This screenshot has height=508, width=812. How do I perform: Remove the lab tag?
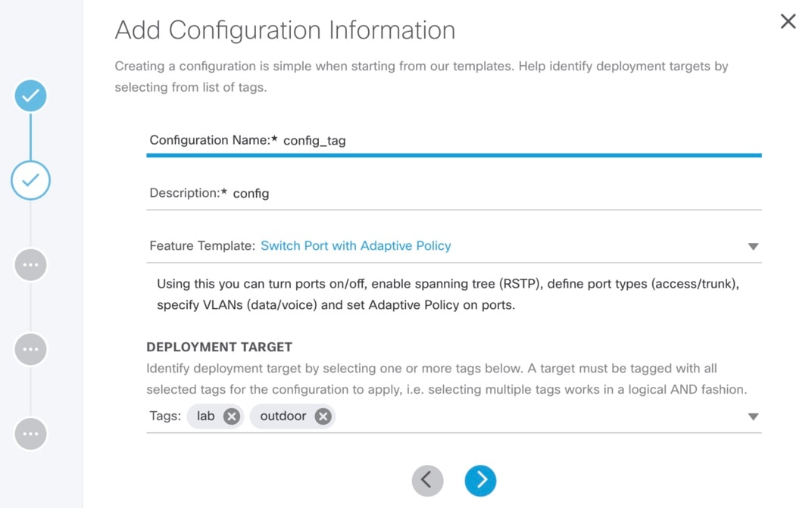pos(232,416)
